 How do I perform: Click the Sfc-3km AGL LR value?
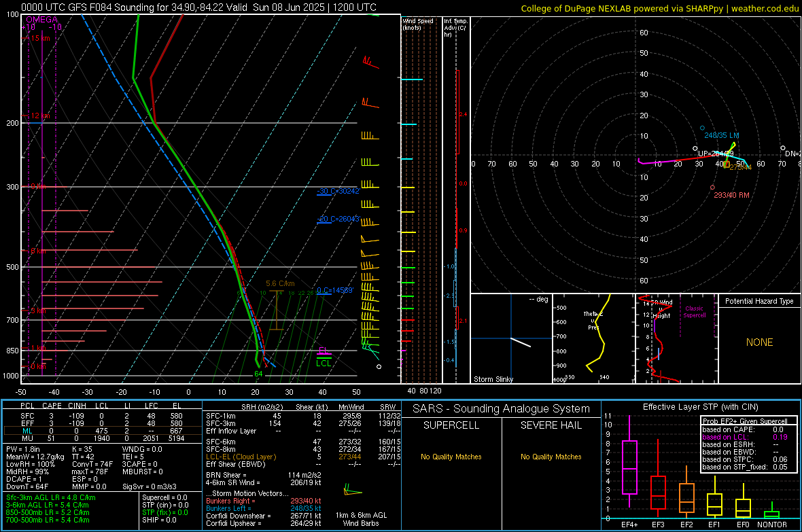click(x=51, y=497)
